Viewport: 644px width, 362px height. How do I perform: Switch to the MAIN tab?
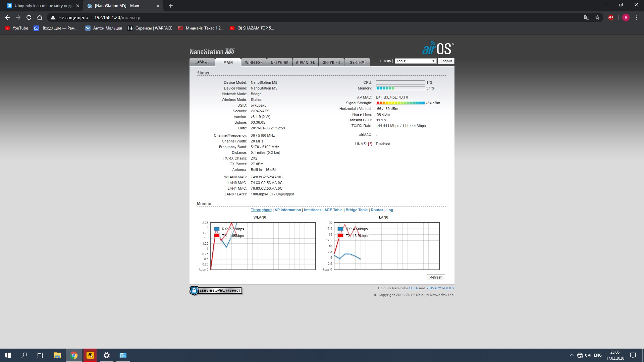coord(228,62)
